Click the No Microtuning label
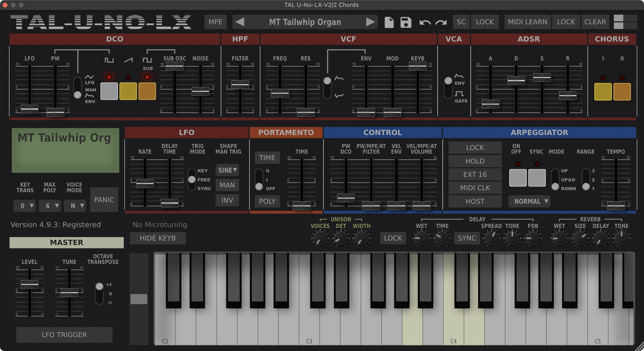Image resolution: width=644 pixels, height=351 pixels. [x=160, y=225]
